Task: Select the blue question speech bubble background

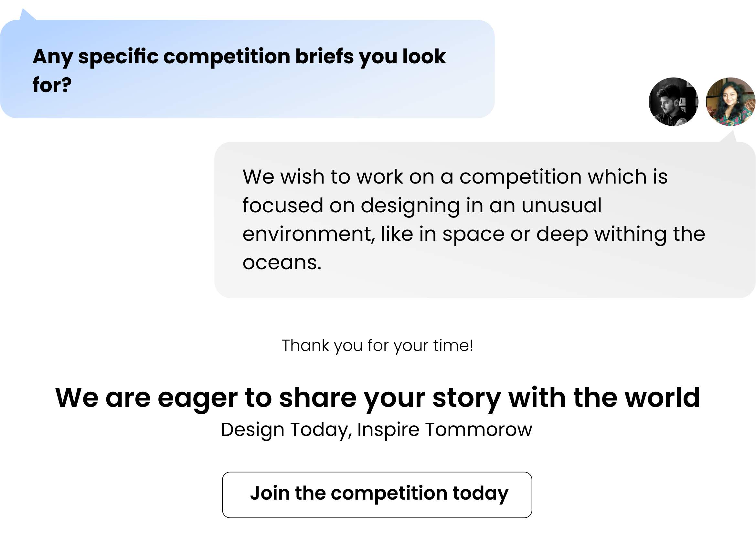Action: tap(247, 69)
